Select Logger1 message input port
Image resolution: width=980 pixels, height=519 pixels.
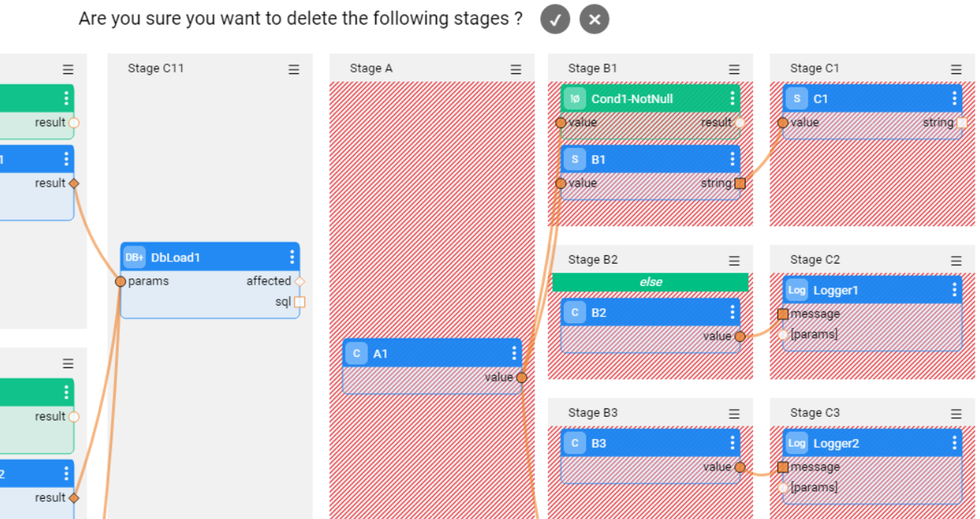coord(783,314)
